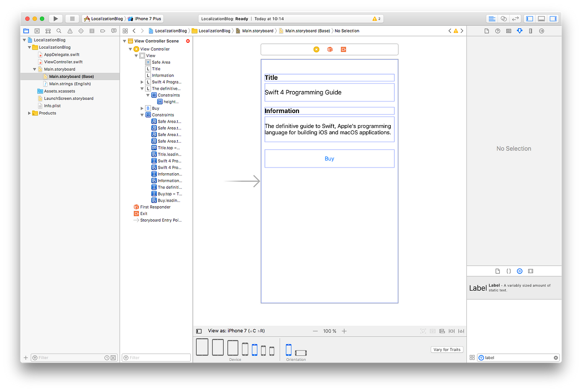
Task: Click the Buy button on canvas
Action: pos(330,159)
